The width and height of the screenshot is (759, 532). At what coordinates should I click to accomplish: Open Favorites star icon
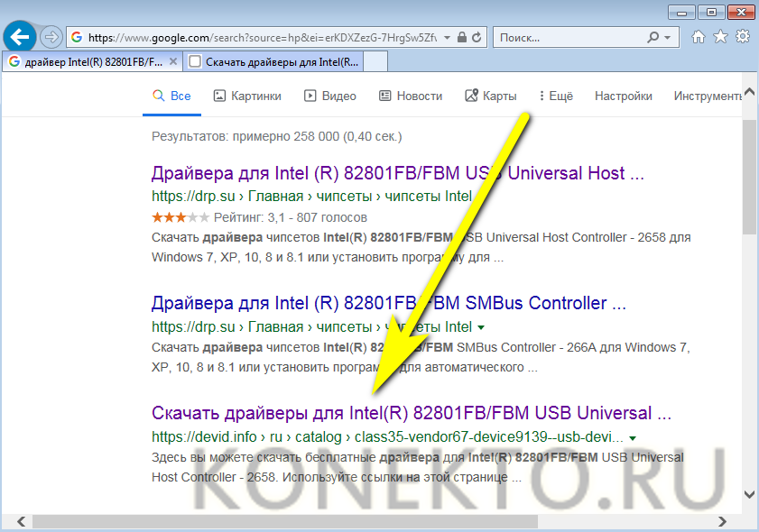pos(720,37)
